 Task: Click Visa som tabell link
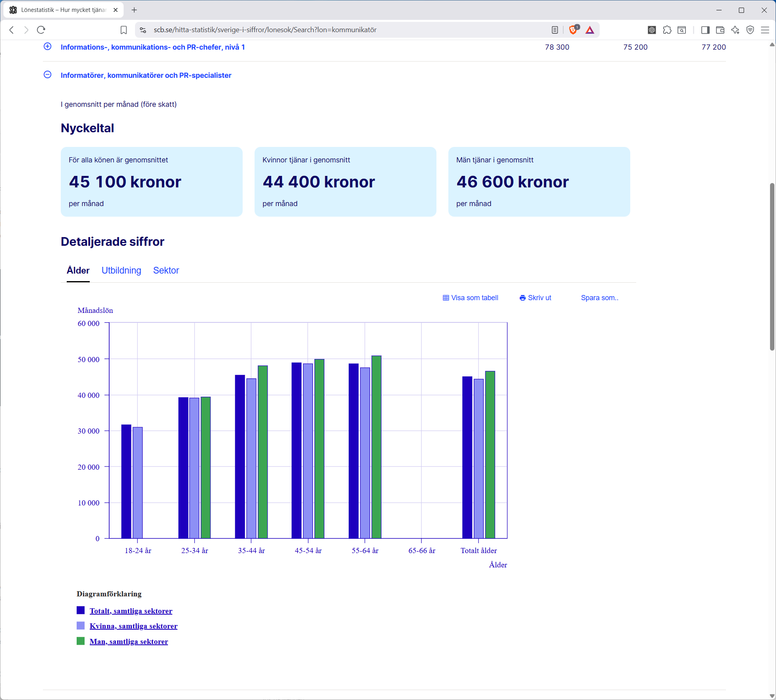click(471, 298)
